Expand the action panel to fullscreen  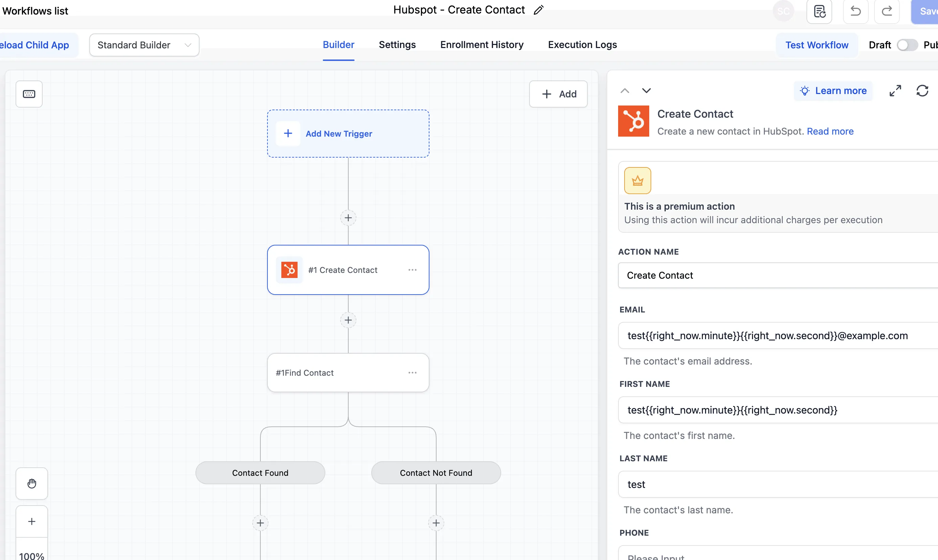coord(895,91)
